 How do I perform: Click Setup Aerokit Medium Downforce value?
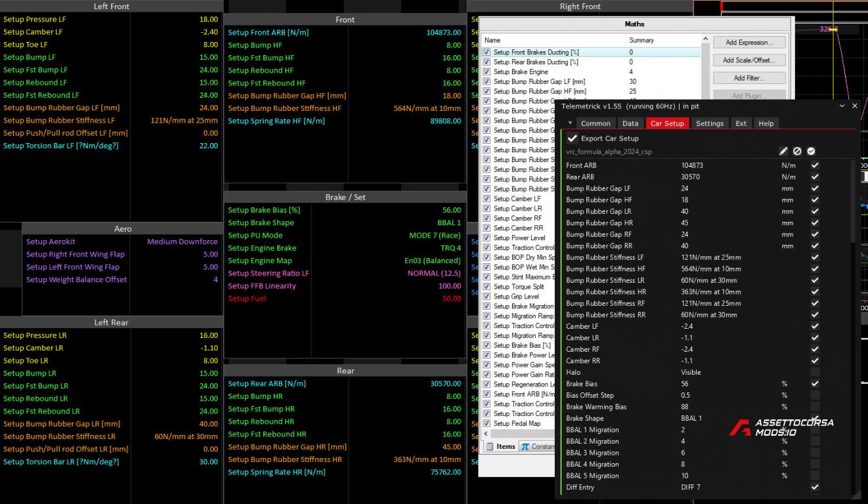tap(183, 241)
